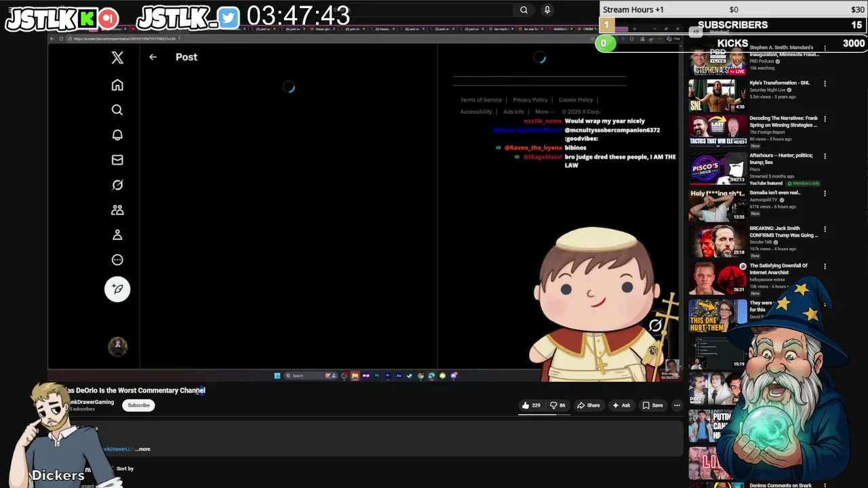Click Windows Start icon in video taskbar
Viewport: 868px width, 488px height.
point(277,375)
